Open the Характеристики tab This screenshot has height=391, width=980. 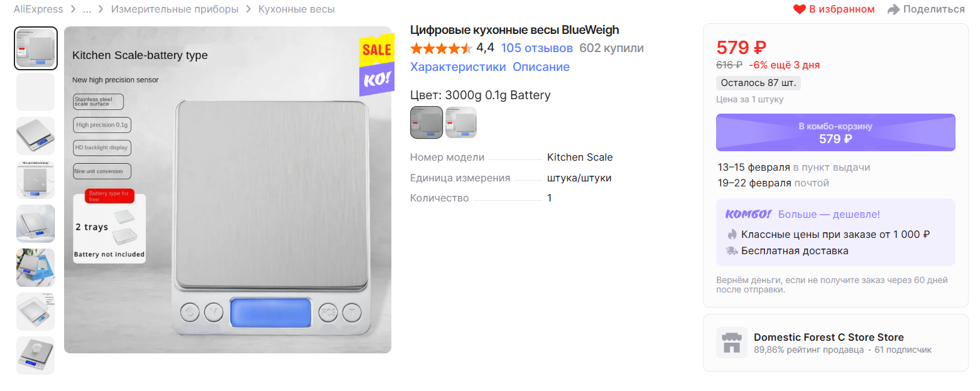tap(458, 67)
